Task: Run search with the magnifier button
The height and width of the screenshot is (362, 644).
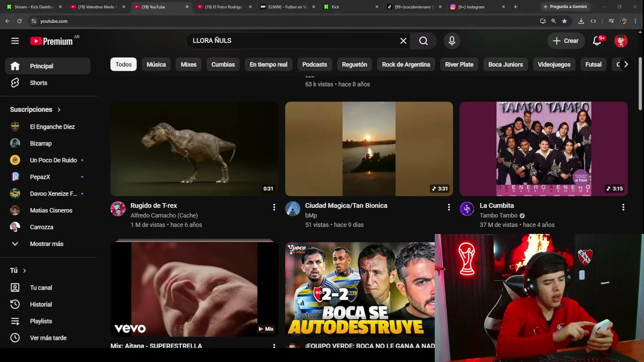Action: (424, 41)
